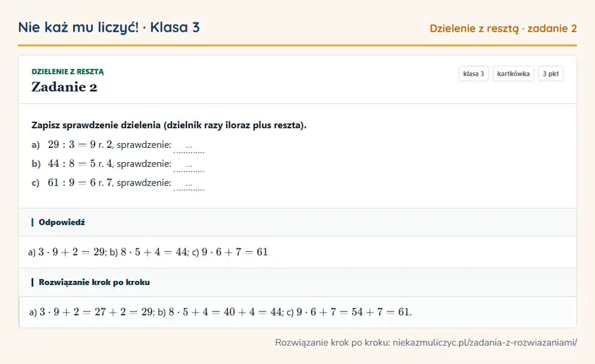The height and width of the screenshot is (364, 595).
Task: Click the 'Odpowiedź' section header
Action: coord(297,222)
